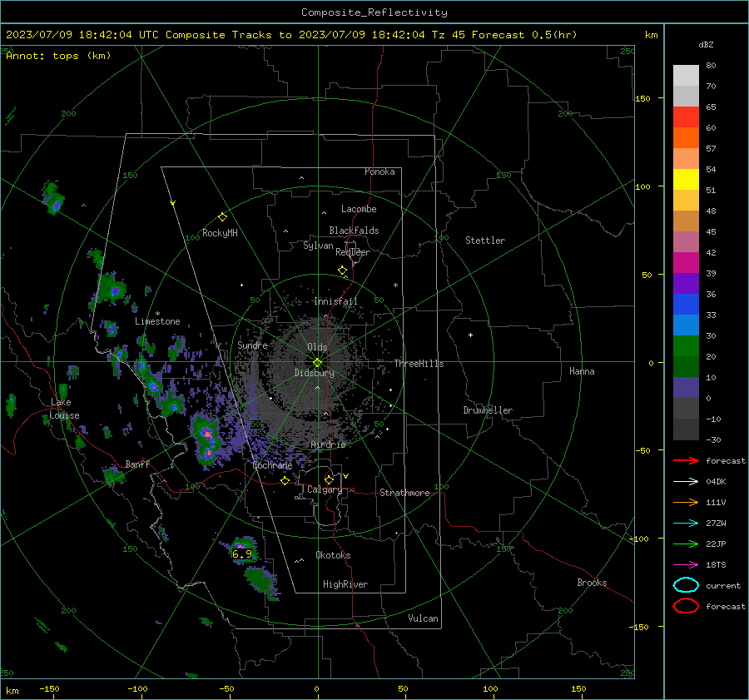The width and height of the screenshot is (749, 700).
Task: Click the HighRiver label
Action: tap(345, 584)
